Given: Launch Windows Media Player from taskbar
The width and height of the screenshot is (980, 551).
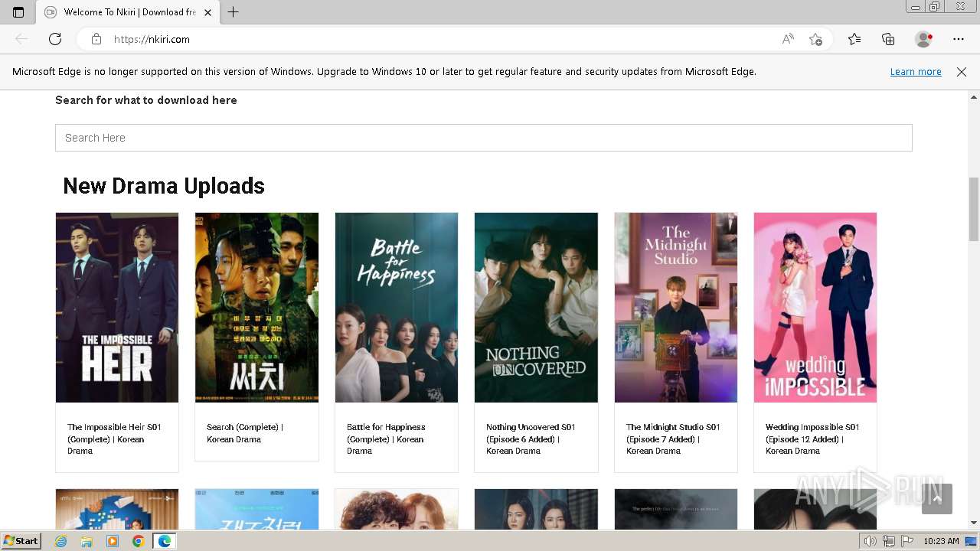Looking at the screenshot, I should coord(113,541).
